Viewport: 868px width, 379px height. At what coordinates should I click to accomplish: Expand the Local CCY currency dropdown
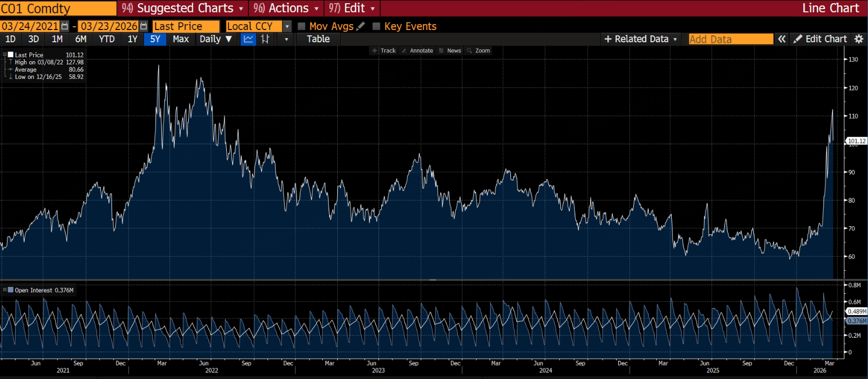click(287, 26)
